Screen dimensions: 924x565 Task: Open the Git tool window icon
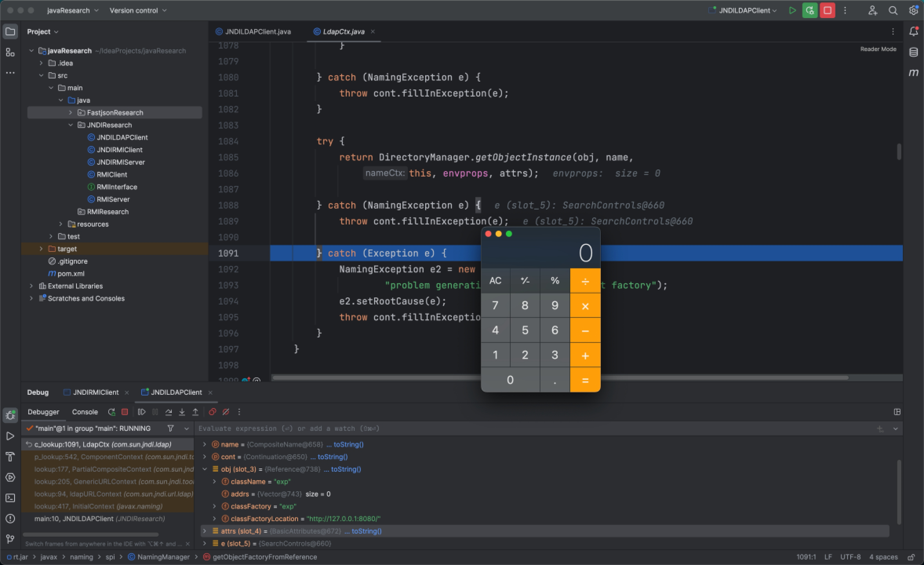(10, 539)
